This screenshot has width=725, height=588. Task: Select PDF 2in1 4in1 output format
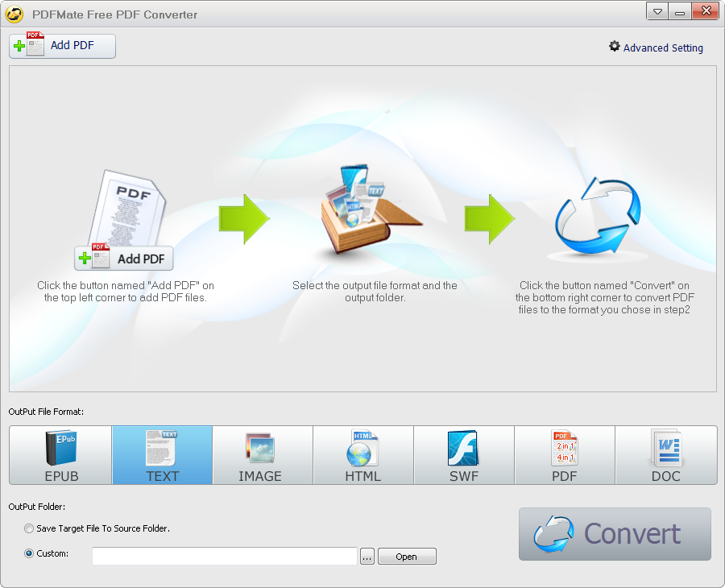[565, 455]
